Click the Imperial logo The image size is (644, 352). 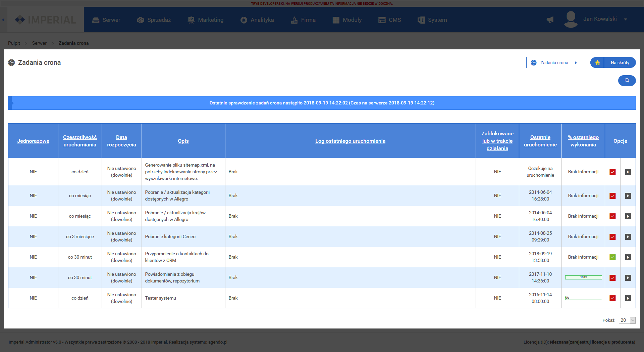(x=46, y=20)
